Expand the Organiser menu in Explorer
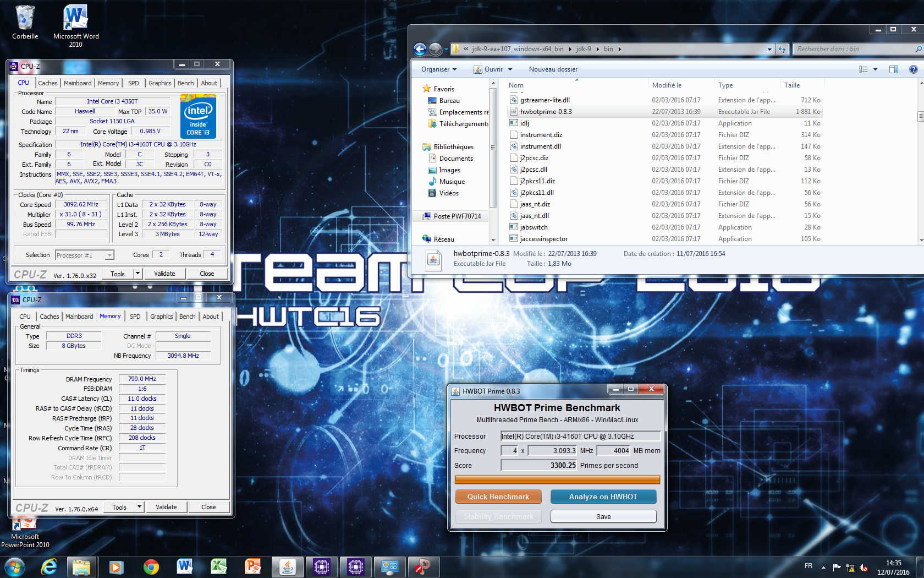 point(439,69)
